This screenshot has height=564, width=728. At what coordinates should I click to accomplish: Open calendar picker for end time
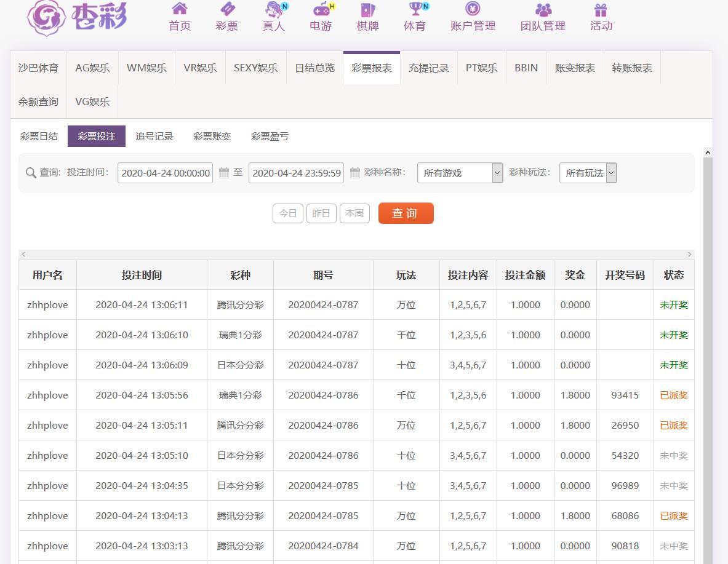[355, 173]
